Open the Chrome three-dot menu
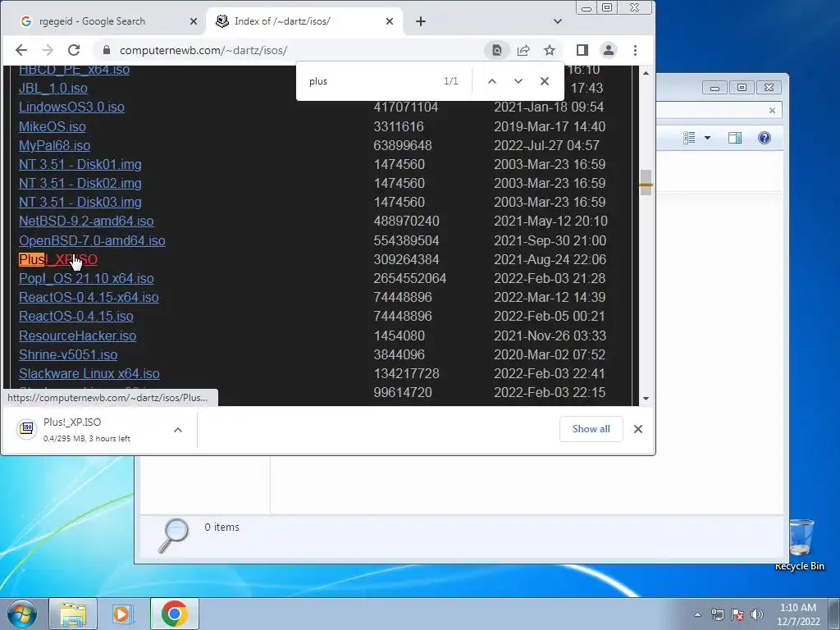 (636, 50)
